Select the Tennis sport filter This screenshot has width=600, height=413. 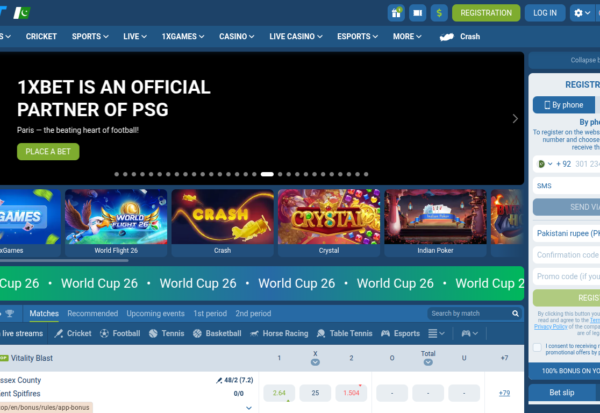[x=166, y=333]
